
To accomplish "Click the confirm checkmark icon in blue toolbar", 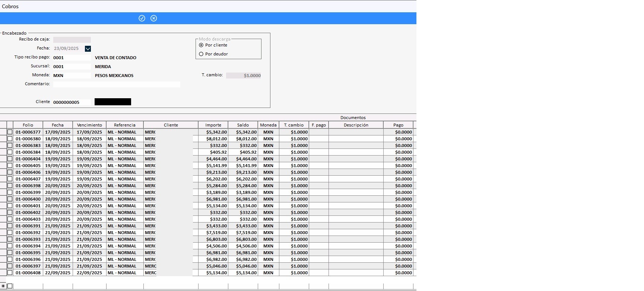I will (x=142, y=18).
